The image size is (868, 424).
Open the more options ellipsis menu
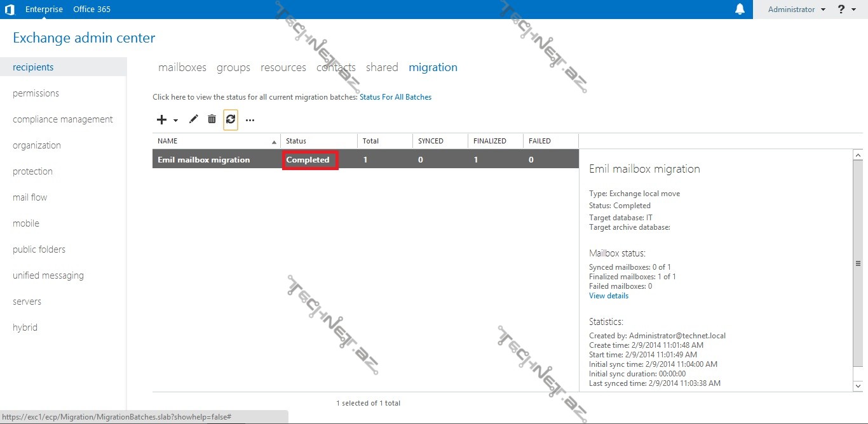(x=250, y=120)
